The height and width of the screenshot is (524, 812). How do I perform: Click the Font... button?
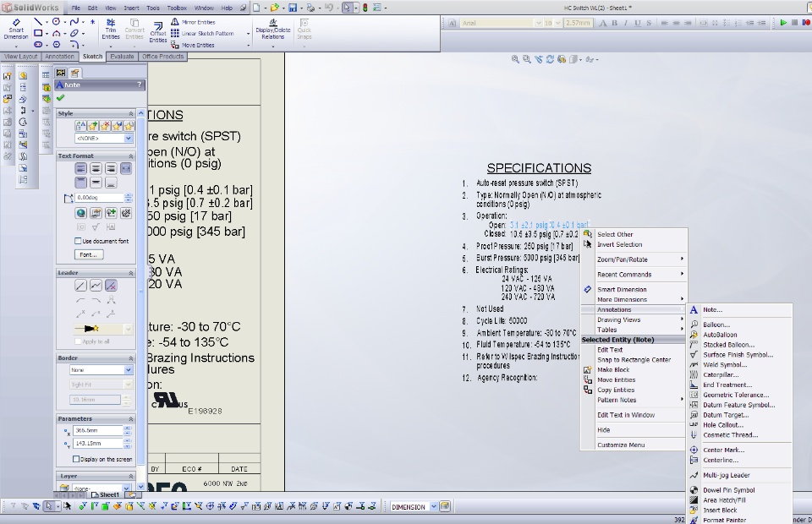click(89, 254)
